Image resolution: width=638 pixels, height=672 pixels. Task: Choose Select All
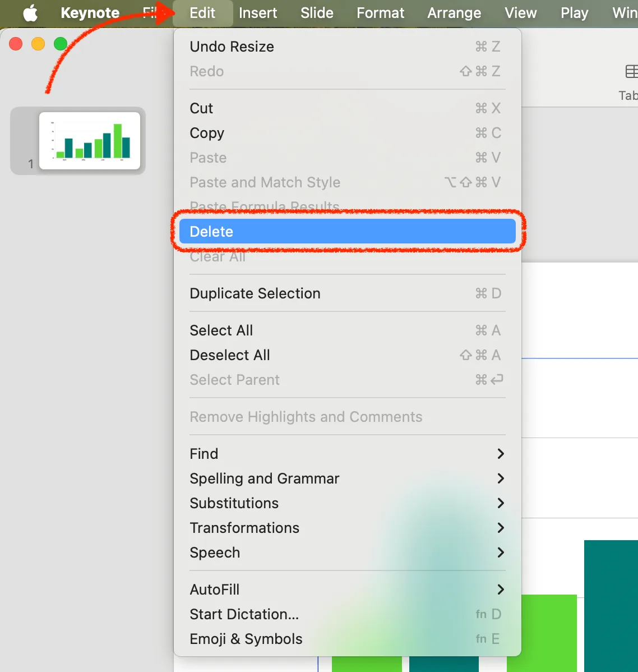click(x=347, y=330)
